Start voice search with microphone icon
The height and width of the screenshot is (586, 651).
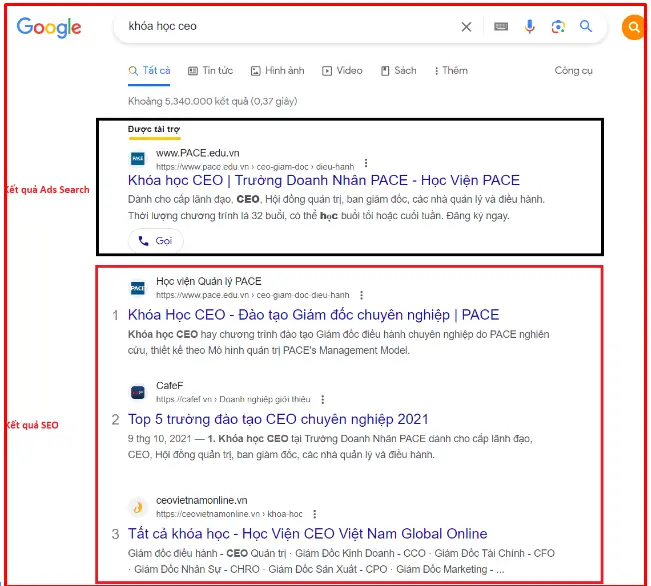(x=529, y=27)
